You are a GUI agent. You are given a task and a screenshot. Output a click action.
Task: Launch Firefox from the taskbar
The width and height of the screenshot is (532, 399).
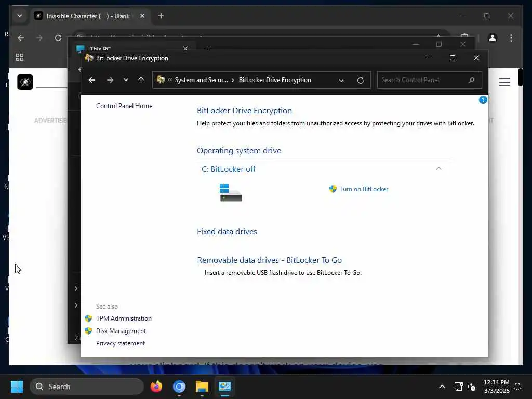tap(156, 387)
